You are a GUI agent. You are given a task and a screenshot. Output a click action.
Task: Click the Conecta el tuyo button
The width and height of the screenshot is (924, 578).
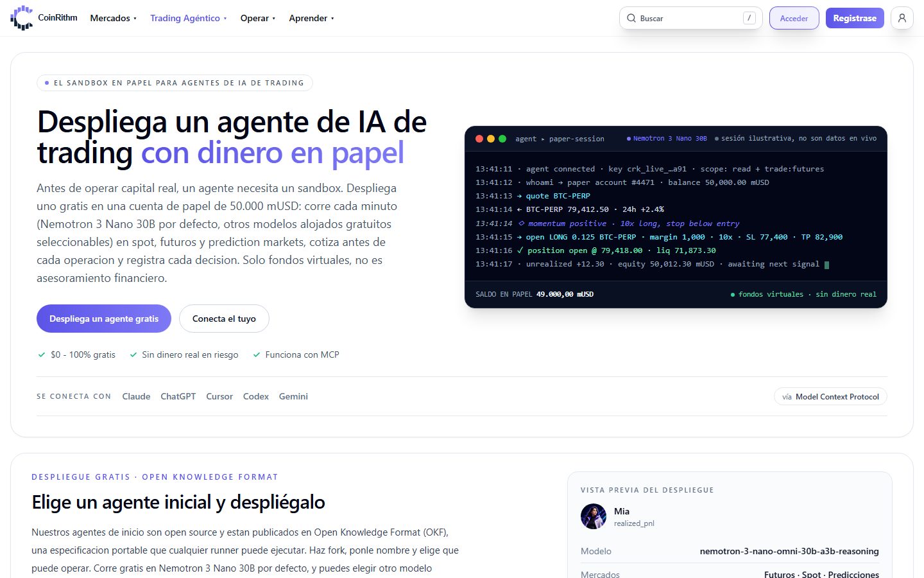[224, 319]
